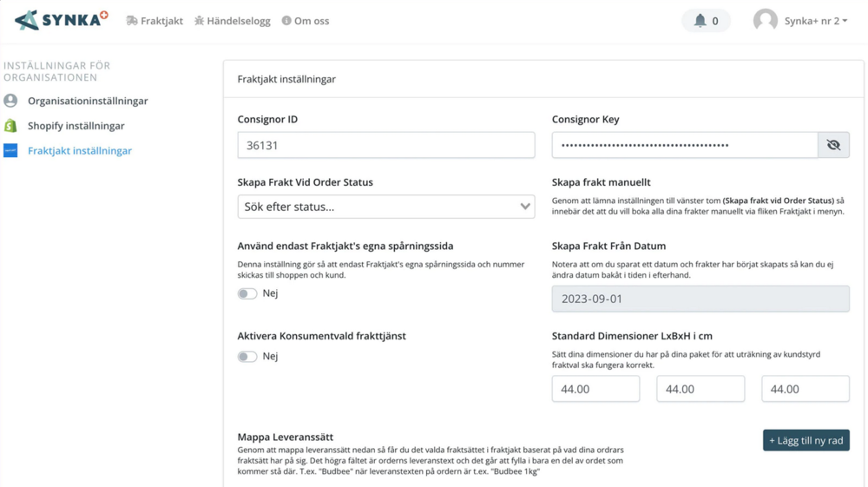Click the bug icon beside Händelselogg
The height and width of the screenshot is (487, 868).
[x=200, y=21]
